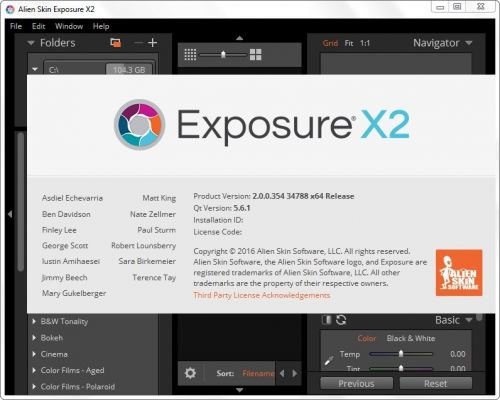The height and width of the screenshot is (400, 500).
Task: Click the Alien Skin Software logo
Action: [x=459, y=273]
